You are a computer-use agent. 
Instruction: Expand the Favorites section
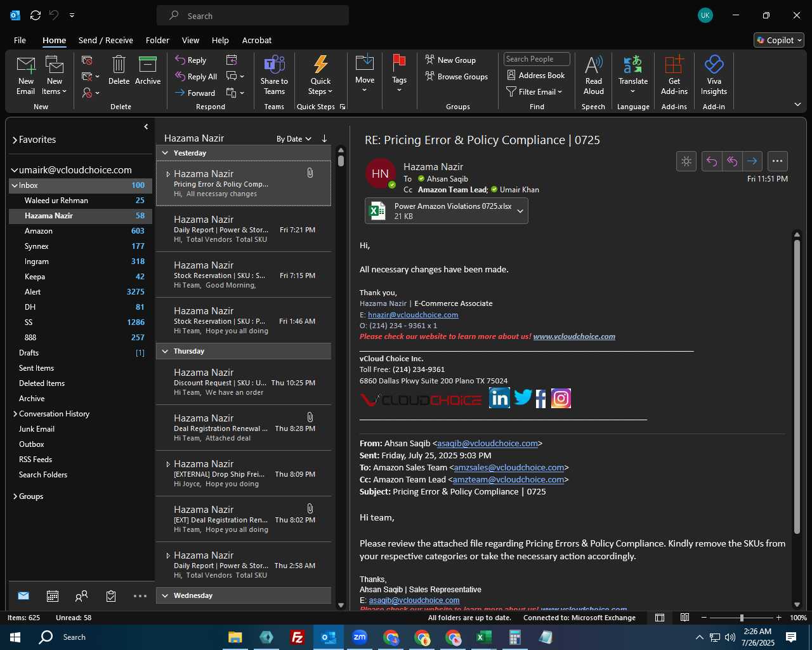(x=15, y=140)
